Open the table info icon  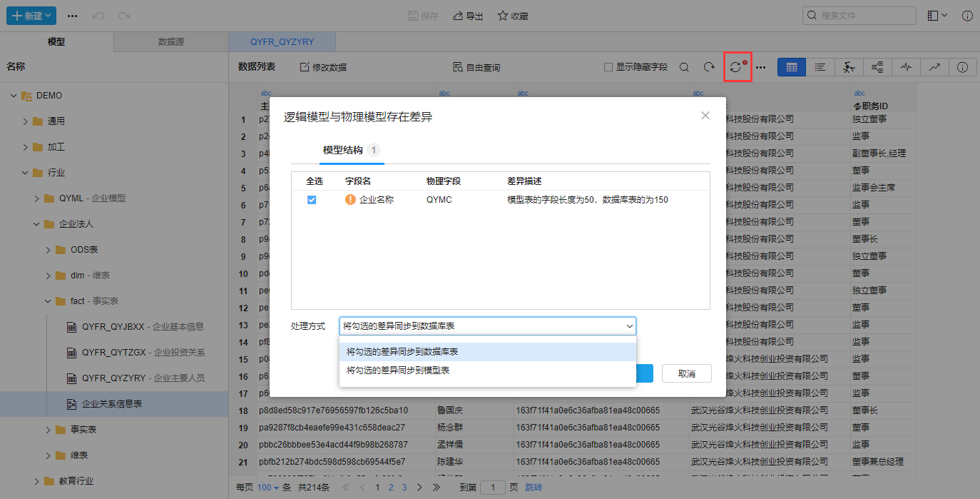point(962,67)
